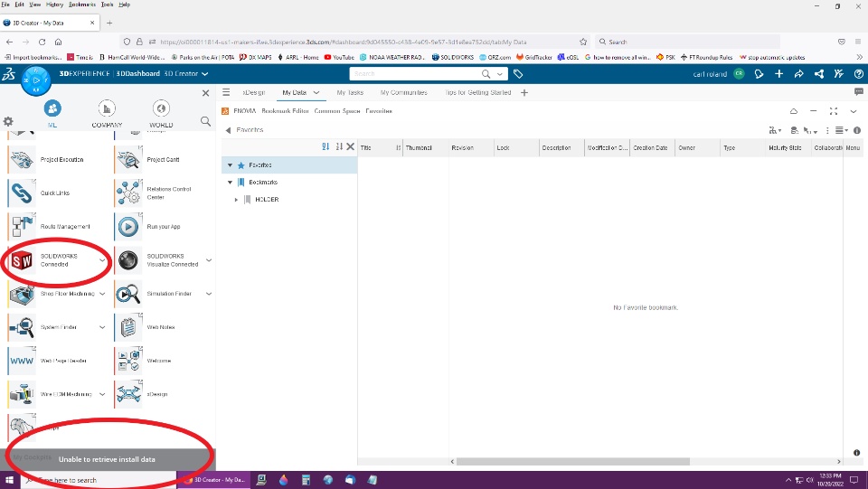Open the 3DEXPERIENCE compass
The height and width of the screenshot is (489, 868).
(x=36, y=80)
